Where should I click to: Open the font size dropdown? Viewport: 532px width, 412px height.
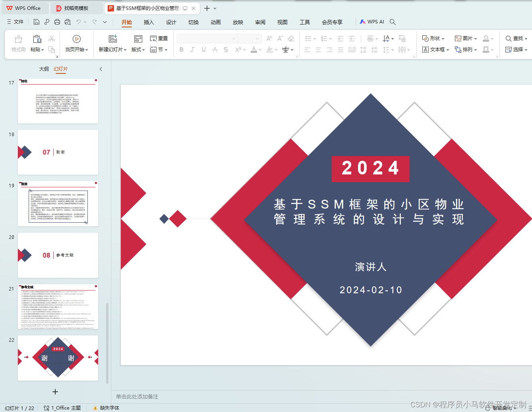pyautogui.click(x=256, y=38)
